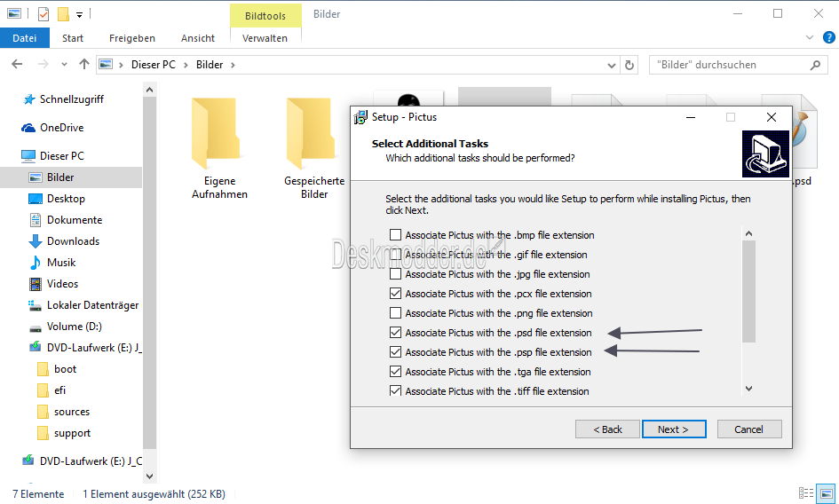Click the navigation pane scrollbar thumb
839x504 pixels.
tap(150, 273)
